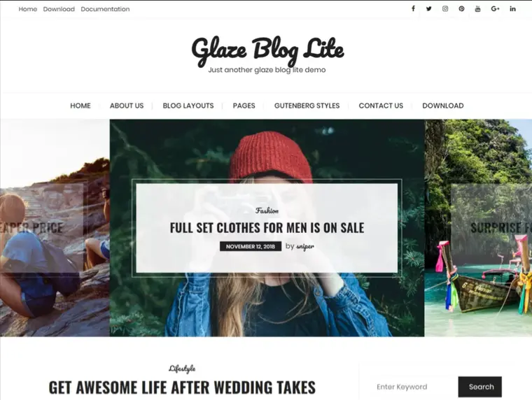Open the Instagram social icon
Viewport: 532px width, 400px height.
[445, 9]
